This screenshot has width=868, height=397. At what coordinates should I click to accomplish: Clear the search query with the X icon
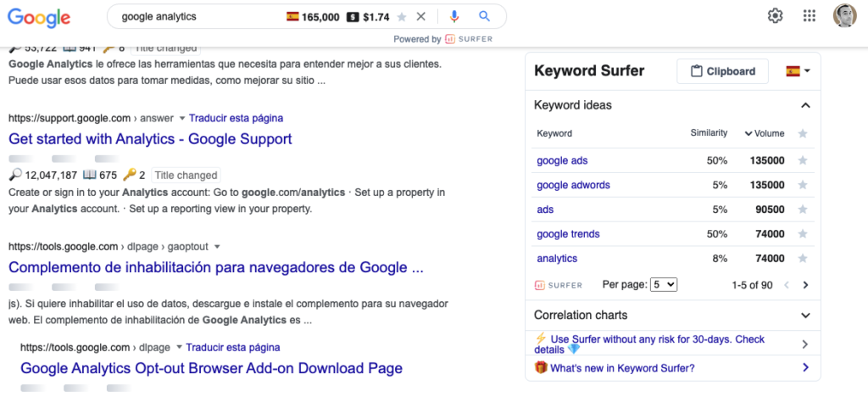pos(421,17)
